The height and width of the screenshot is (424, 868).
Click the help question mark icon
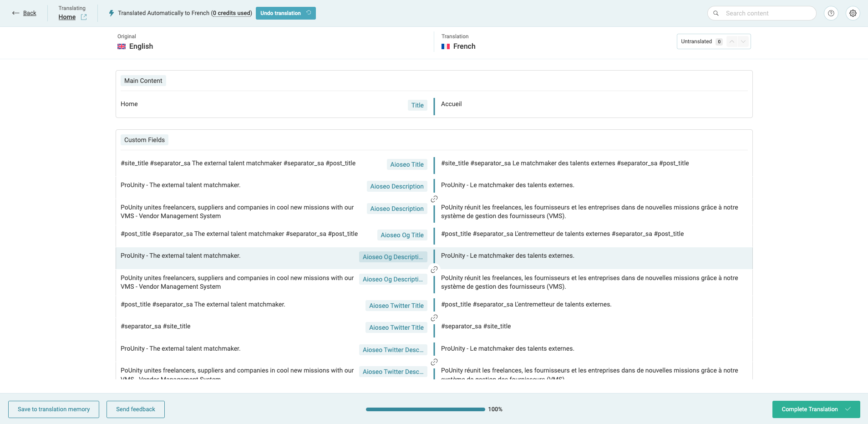(831, 13)
